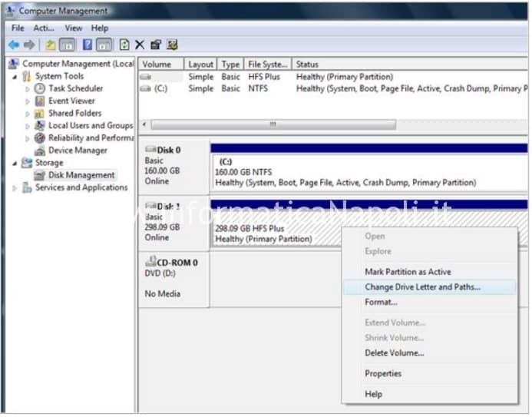The height and width of the screenshot is (417, 532).
Task: Expand the Local Users and Groups node
Action: 28,126
